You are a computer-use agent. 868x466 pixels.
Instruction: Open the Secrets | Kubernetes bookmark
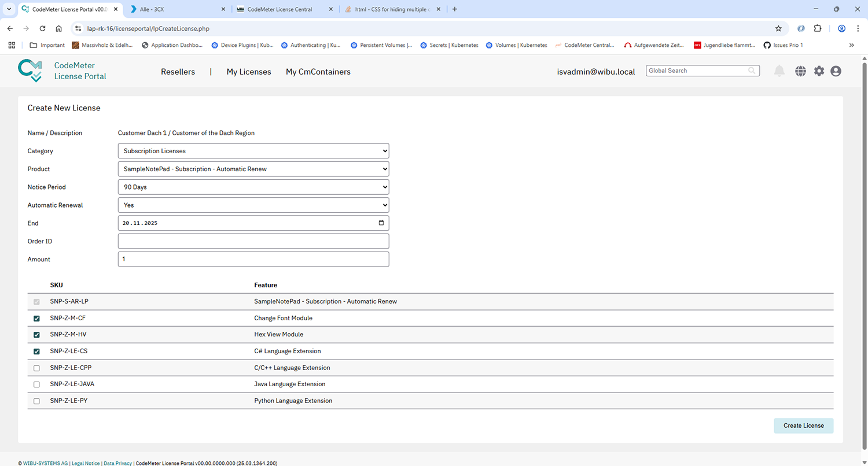pyautogui.click(x=450, y=45)
